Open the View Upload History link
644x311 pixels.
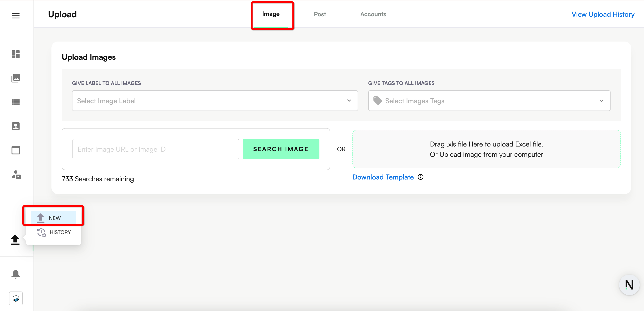coord(602,15)
